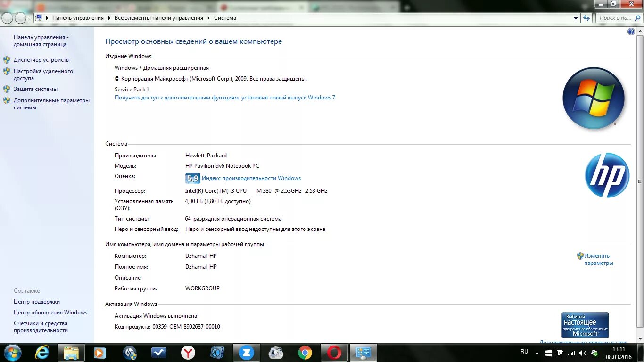Refresh the address bar view
This screenshot has width=644, height=362.
586,18
